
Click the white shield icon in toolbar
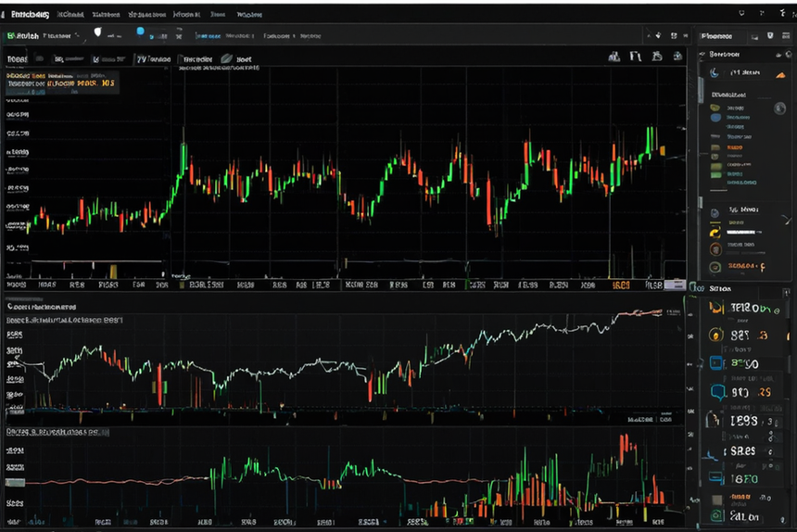coord(97,32)
